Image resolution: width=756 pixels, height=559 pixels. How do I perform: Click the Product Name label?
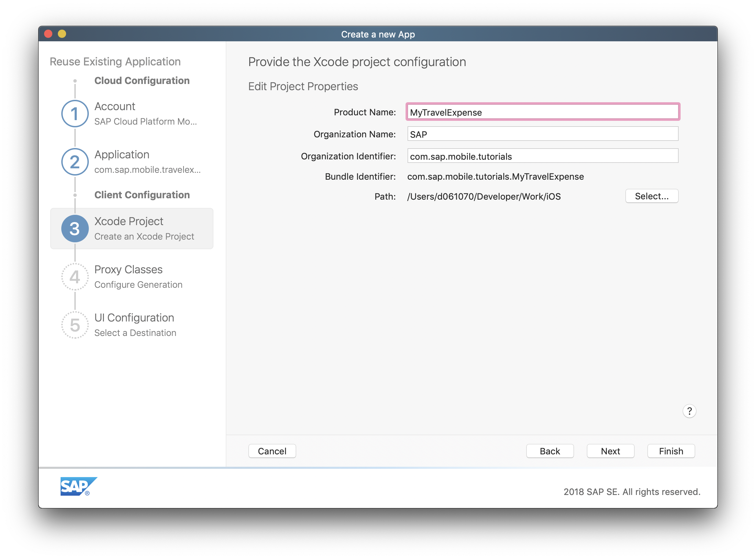tap(365, 112)
